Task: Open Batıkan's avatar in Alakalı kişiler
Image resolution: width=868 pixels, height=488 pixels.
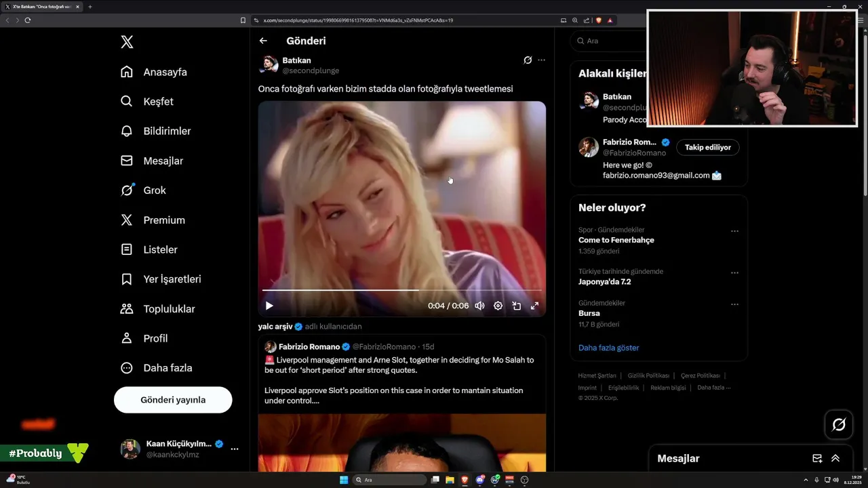Action: coord(588,100)
